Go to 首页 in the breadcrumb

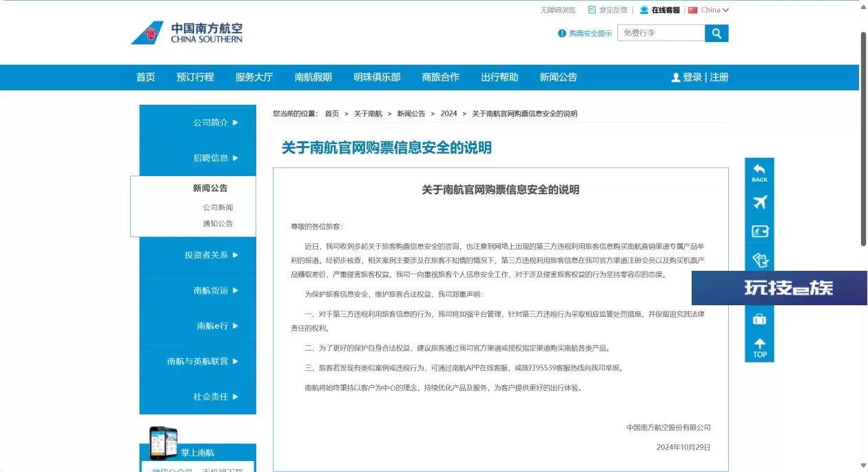point(332,114)
